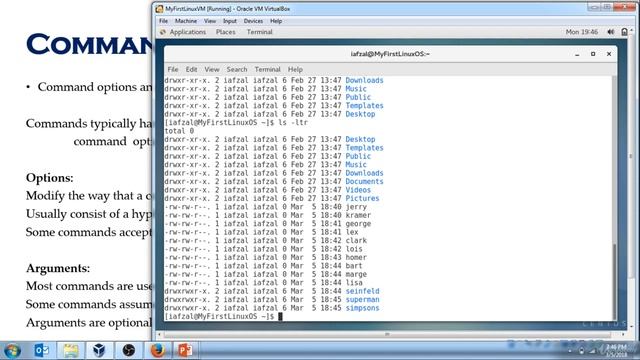
Task: Open the terminal window's Edit menu
Action: coord(191,69)
